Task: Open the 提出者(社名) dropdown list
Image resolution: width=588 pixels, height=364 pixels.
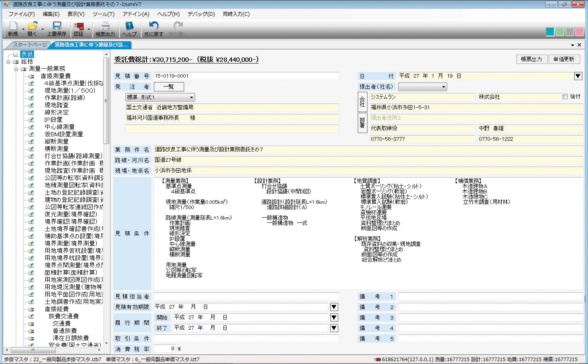Action: point(444,87)
